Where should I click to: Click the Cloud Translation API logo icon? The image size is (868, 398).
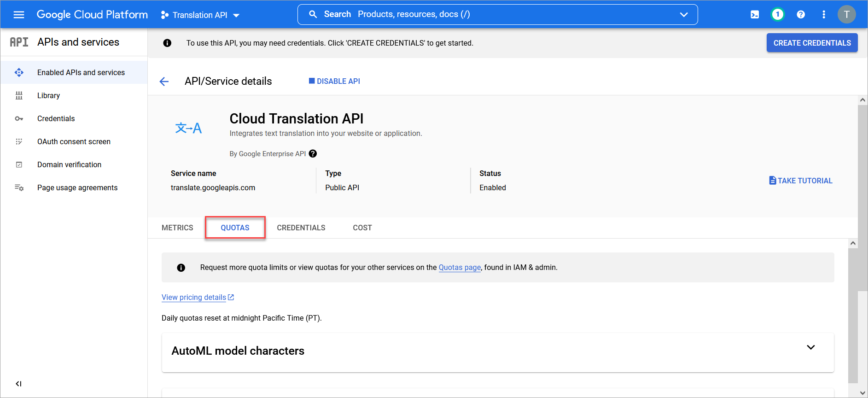pos(188,128)
